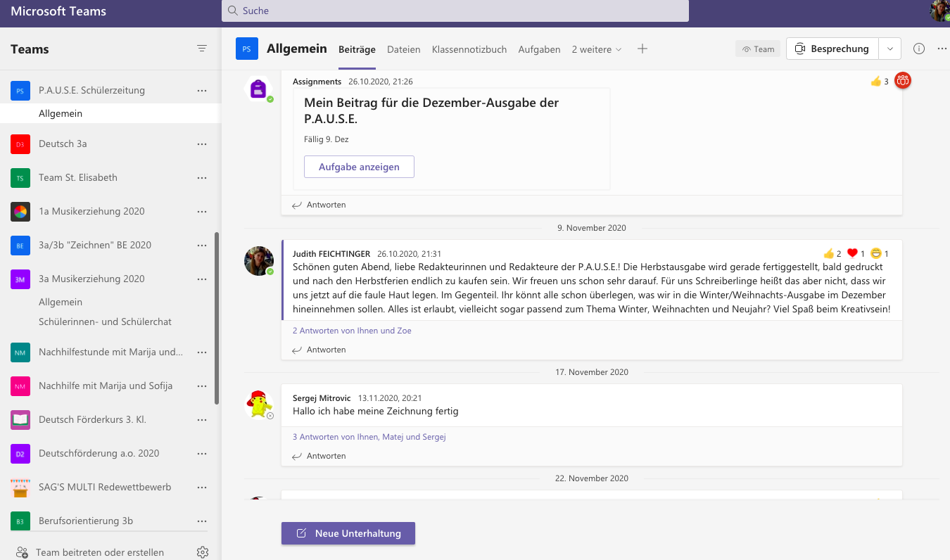Click the filter icon beside Teams heading
The height and width of the screenshot is (560, 950).
coord(202,49)
